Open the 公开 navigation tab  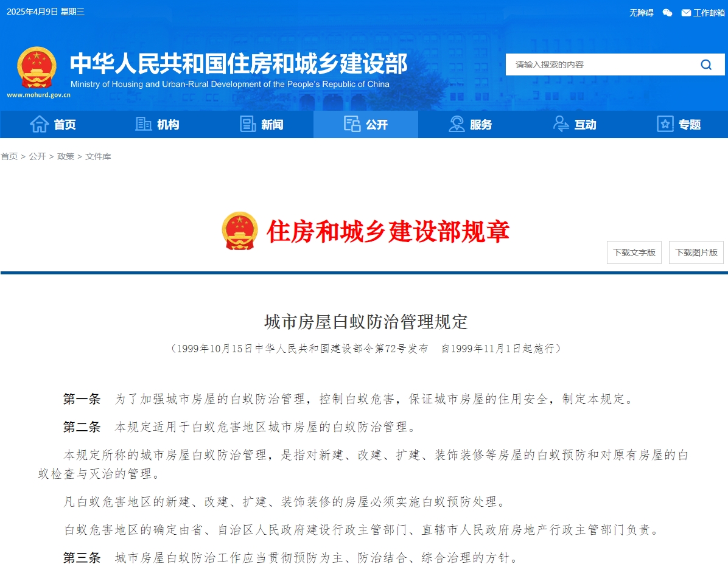(376, 125)
